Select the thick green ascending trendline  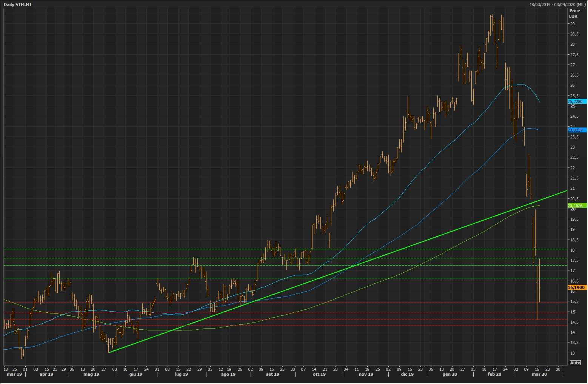[338, 272]
